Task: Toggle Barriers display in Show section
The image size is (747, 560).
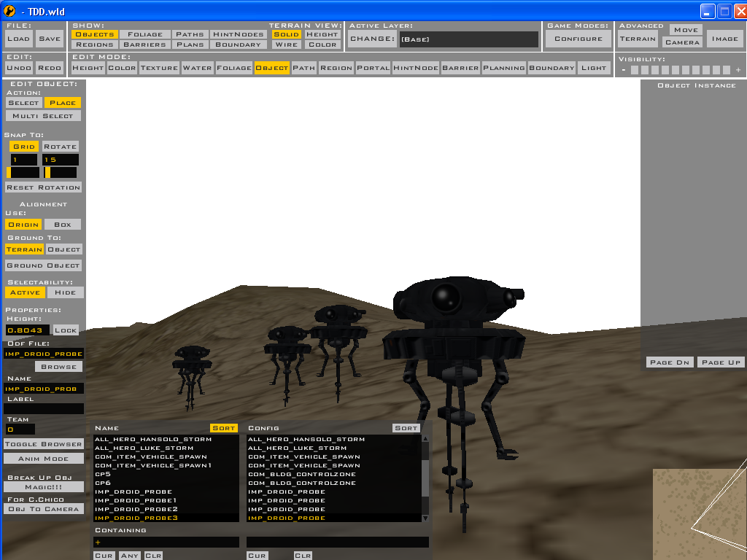Action: click(x=145, y=44)
